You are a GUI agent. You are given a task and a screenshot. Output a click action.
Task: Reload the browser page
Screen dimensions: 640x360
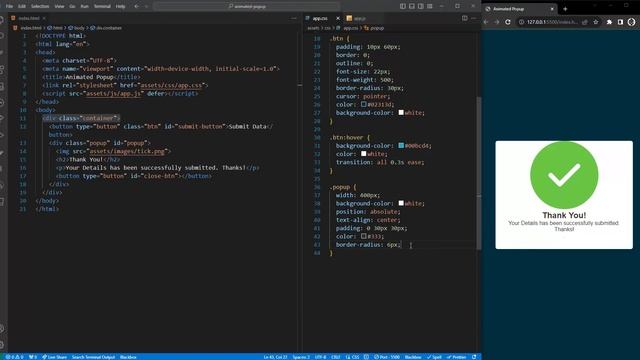[x=508, y=22]
